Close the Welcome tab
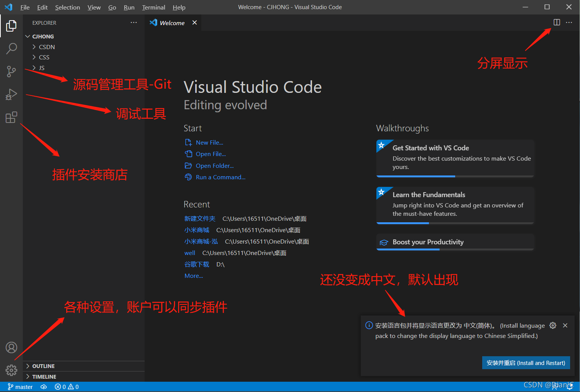 [x=194, y=22]
